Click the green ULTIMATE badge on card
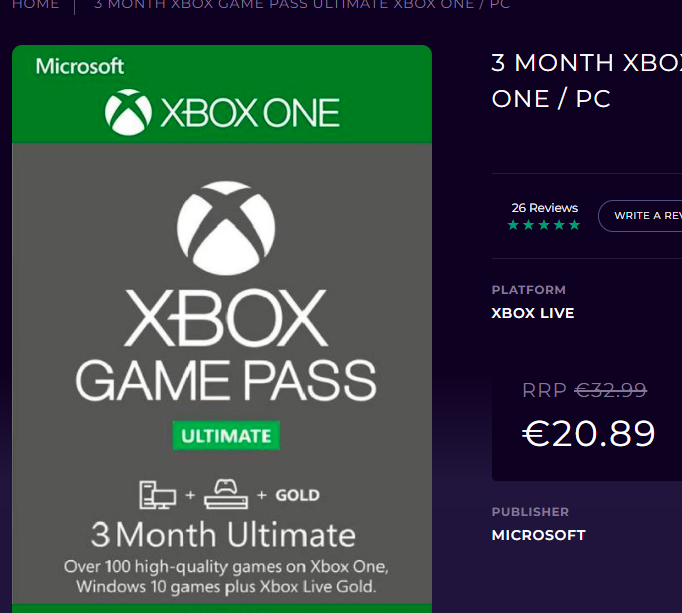Screen dimensions: 682x613 [226, 435]
